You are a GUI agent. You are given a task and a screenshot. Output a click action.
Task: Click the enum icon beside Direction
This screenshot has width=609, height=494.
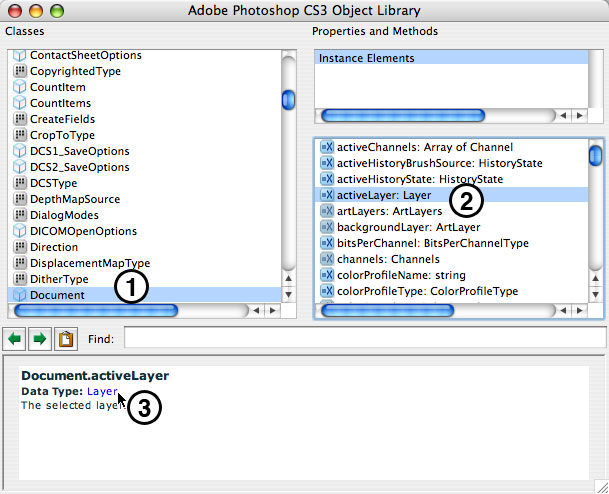(x=19, y=247)
